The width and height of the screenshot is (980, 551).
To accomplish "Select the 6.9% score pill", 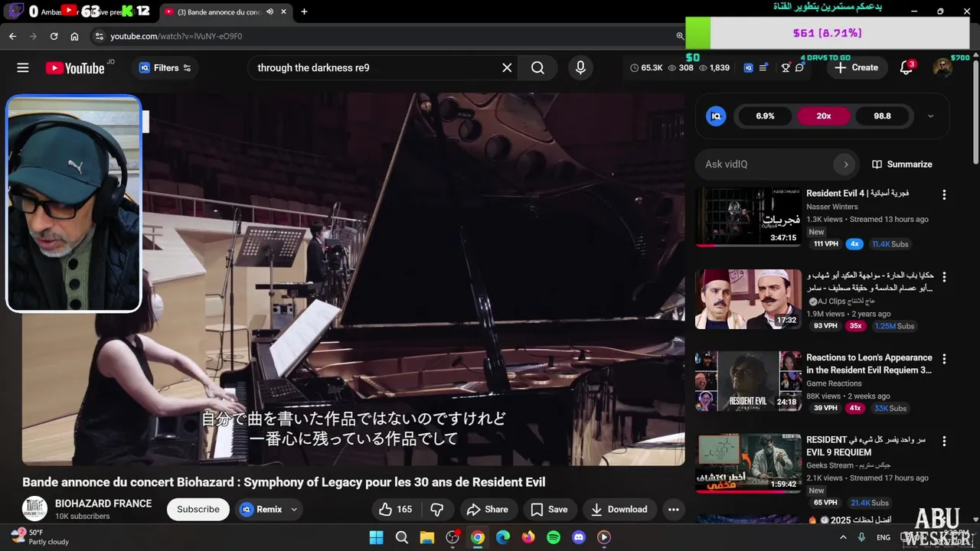I will 765,116.
